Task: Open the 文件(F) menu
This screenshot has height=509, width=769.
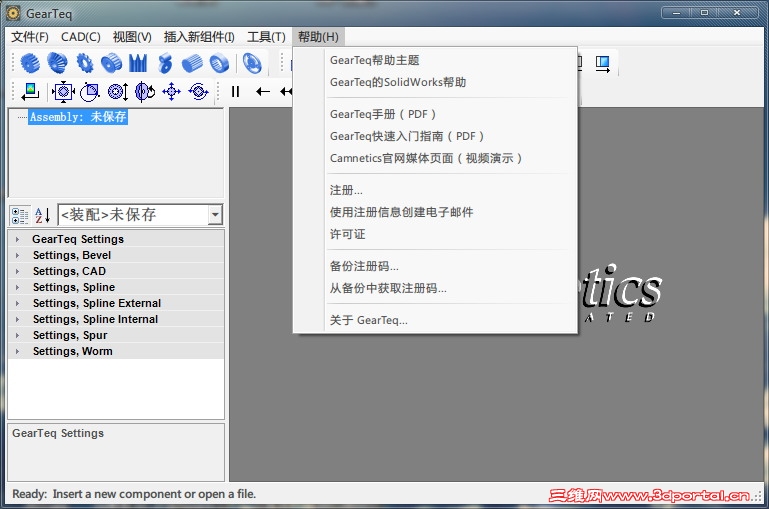Action: coord(30,37)
